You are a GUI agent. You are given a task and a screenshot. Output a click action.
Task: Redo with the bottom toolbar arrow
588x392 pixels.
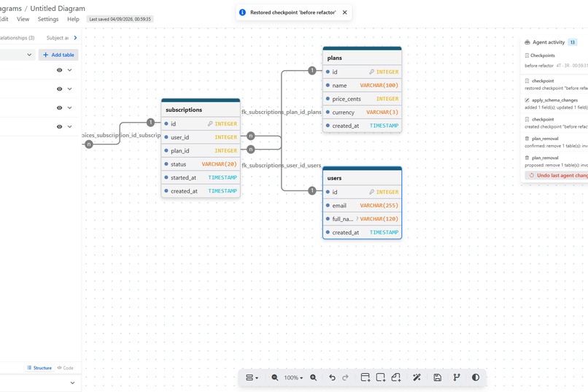(x=345, y=377)
